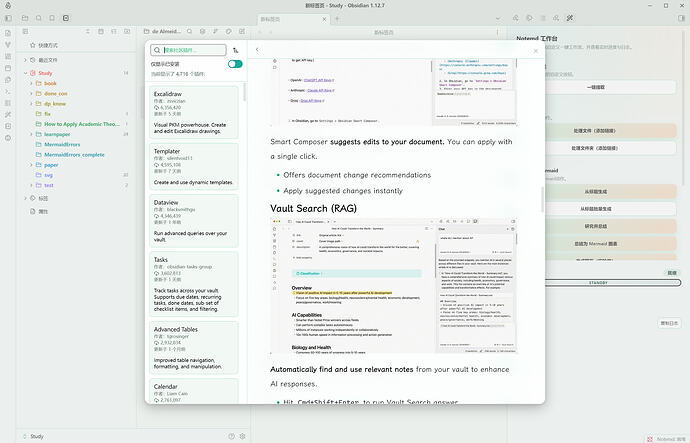Navigate back arrow in editor tab header

point(260,32)
